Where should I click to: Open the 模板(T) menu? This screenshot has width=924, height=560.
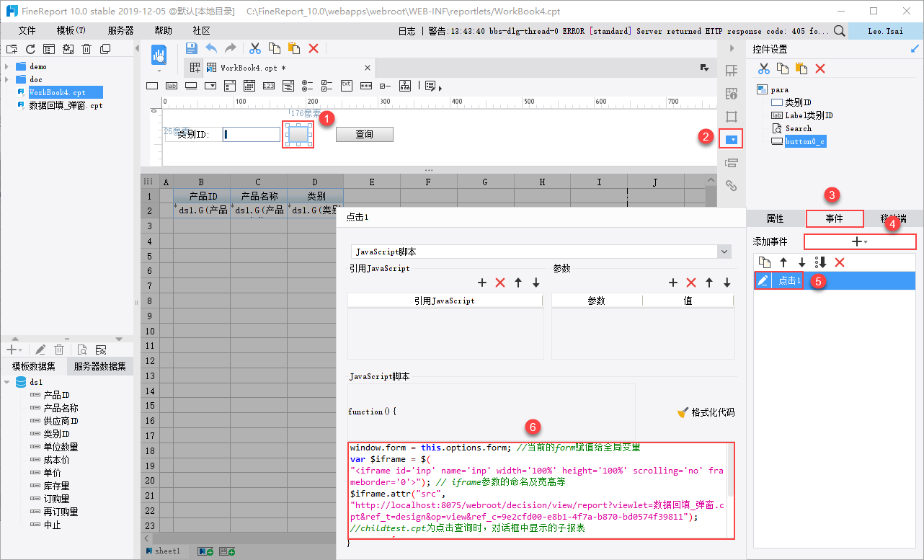click(71, 31)
